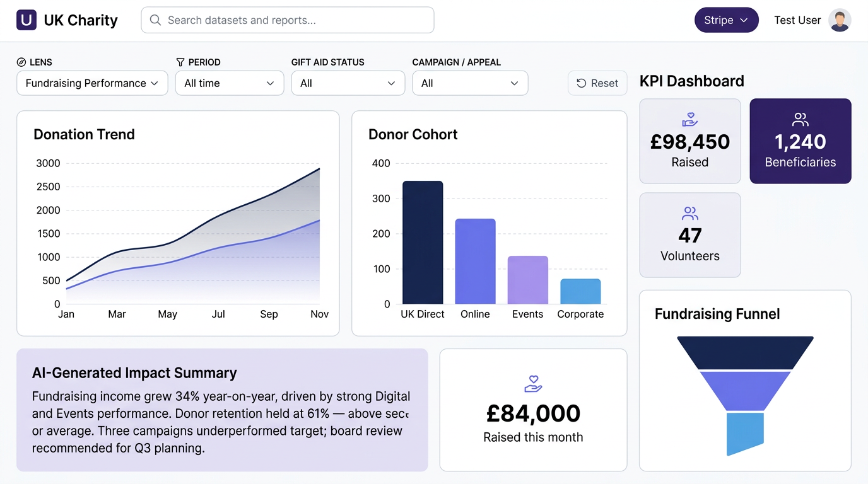868x484 pixels.
Task: Expand the Campaign / Appeal dropdown
Action: click(x=470, y=83)
